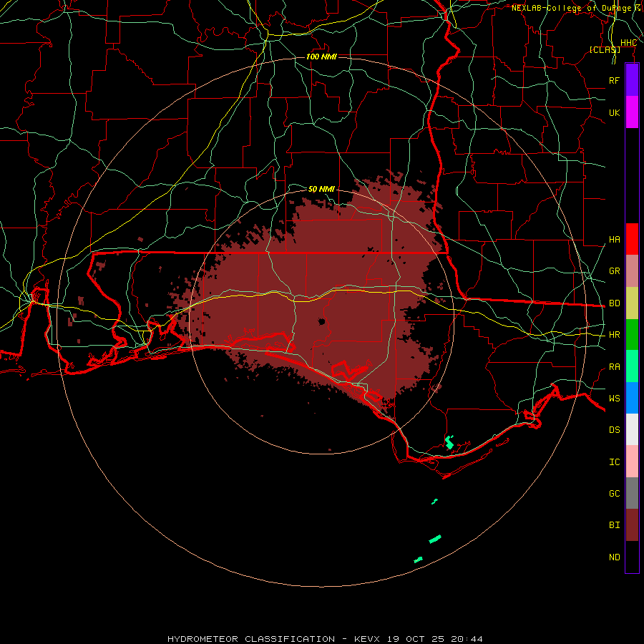
Task: Click the GC gray legend swatch
Action: [x=632, y=493]
